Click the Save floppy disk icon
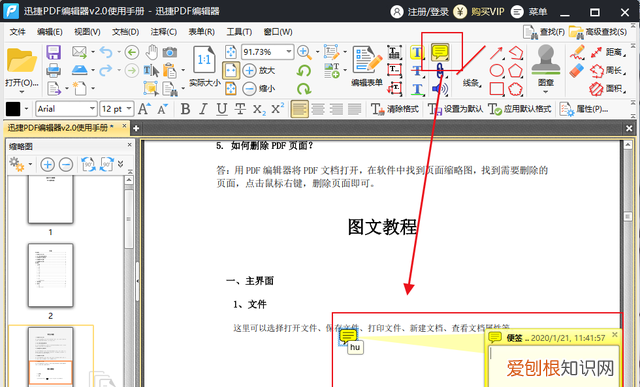This screenshot has width=640, height=387. pyautogui.click(x=53, y=52)
